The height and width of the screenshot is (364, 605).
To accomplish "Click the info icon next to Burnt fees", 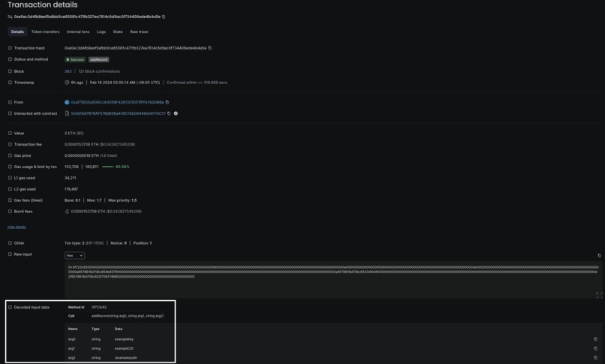I will [10, 212].
